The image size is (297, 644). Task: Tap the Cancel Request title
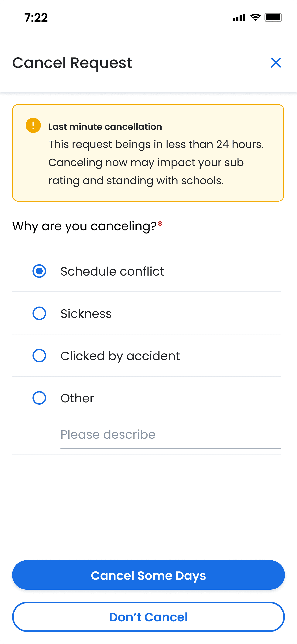(x=72, y=63)
